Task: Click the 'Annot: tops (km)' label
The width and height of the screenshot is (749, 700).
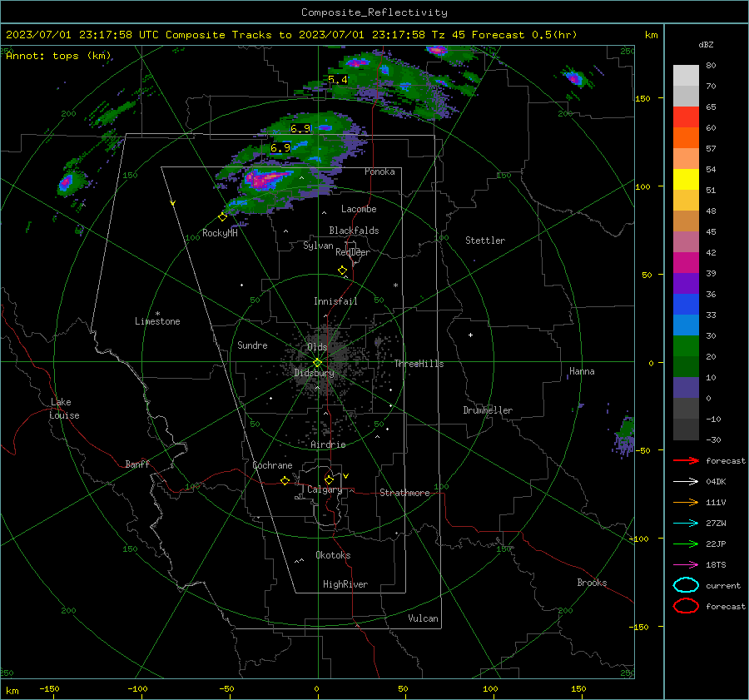Action: coord(58,56)
